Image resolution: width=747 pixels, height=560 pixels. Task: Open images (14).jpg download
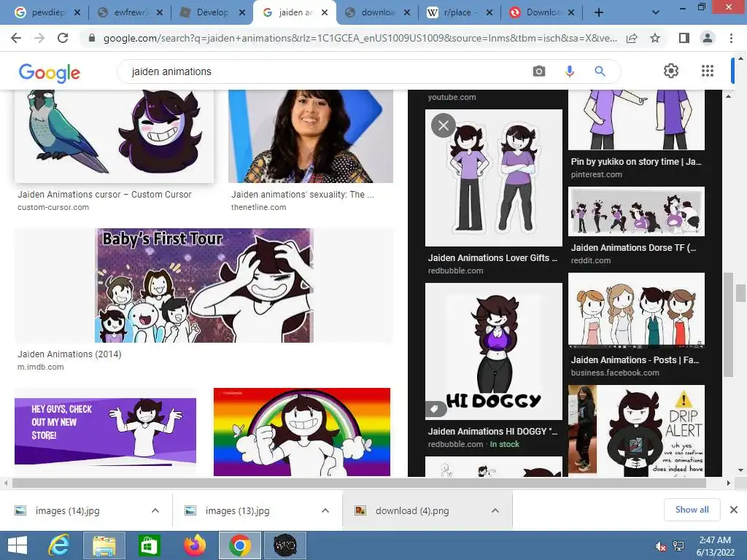(66, 511)
